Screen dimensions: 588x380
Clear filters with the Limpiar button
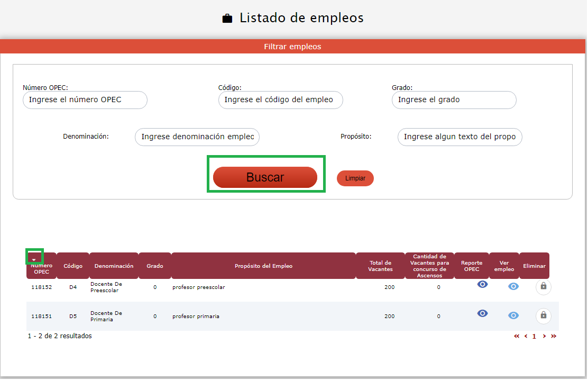coord(355,178)
